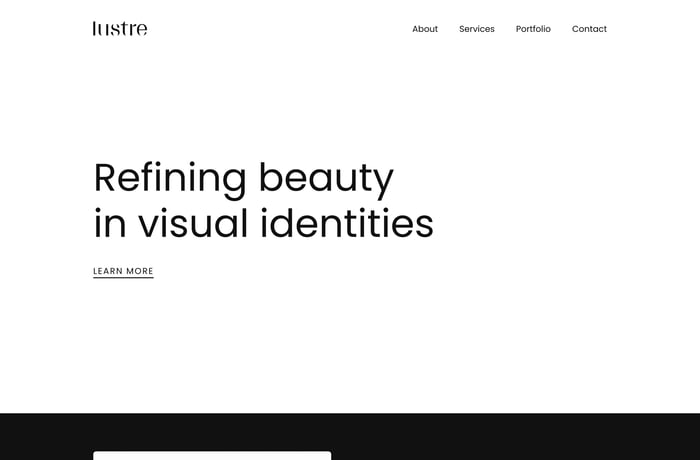Click the lustre logo
The height and width of the screenshot is (460, 700).
[120, 29]
